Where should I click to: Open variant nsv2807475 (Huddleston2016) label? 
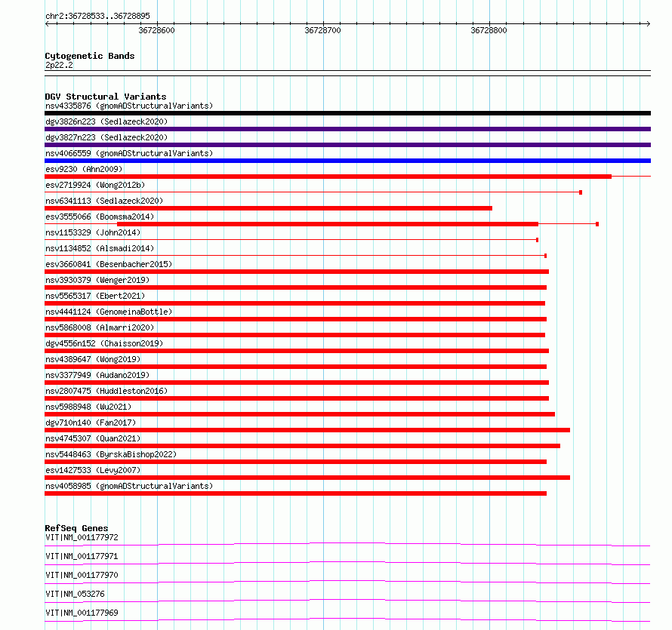pos(106,391)
